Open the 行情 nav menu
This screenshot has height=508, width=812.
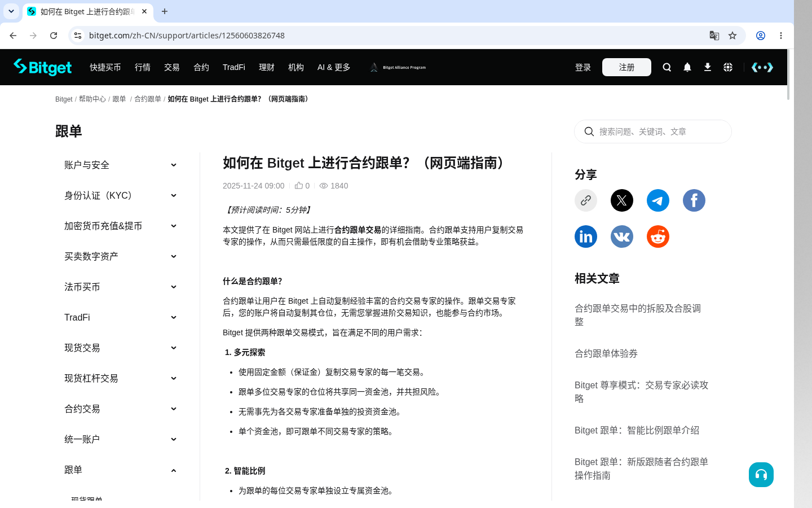click(x=143, y=67)
